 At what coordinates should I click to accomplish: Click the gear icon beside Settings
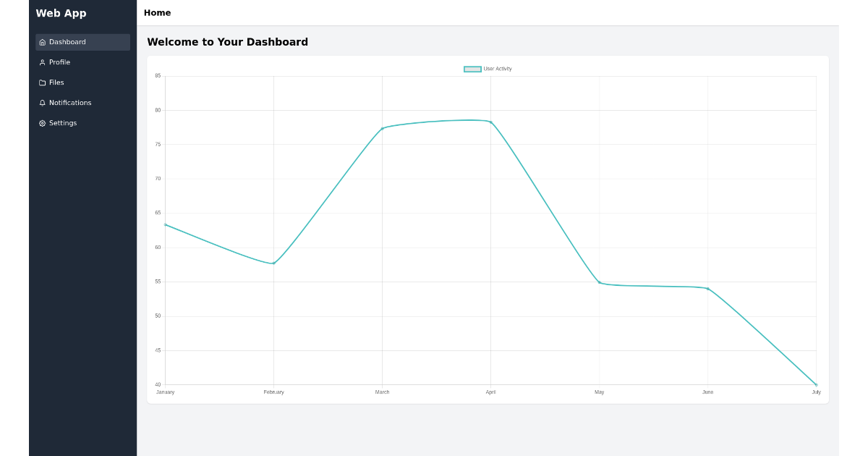tap(42, 123)
